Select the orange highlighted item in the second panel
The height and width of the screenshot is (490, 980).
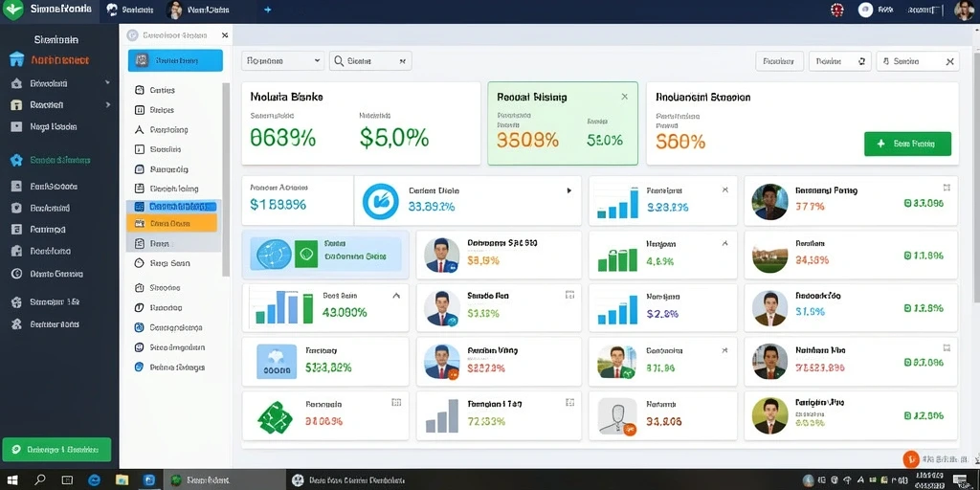(172, 223)
